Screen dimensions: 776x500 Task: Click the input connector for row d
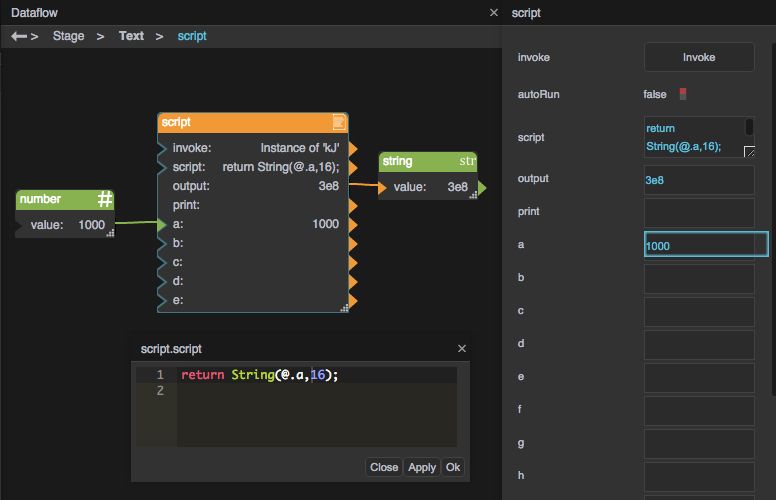[162, 281]
